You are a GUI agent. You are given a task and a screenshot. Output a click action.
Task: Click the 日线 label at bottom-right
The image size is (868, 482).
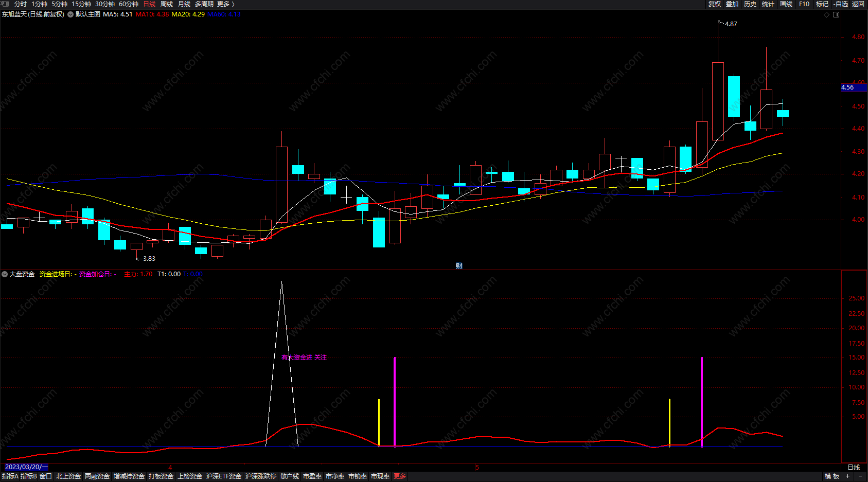coord(854,468)
